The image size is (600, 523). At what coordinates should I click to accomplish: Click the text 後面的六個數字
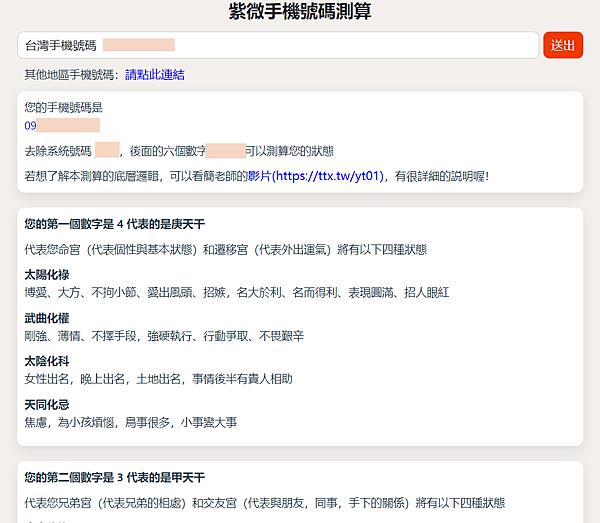point(168,151)
